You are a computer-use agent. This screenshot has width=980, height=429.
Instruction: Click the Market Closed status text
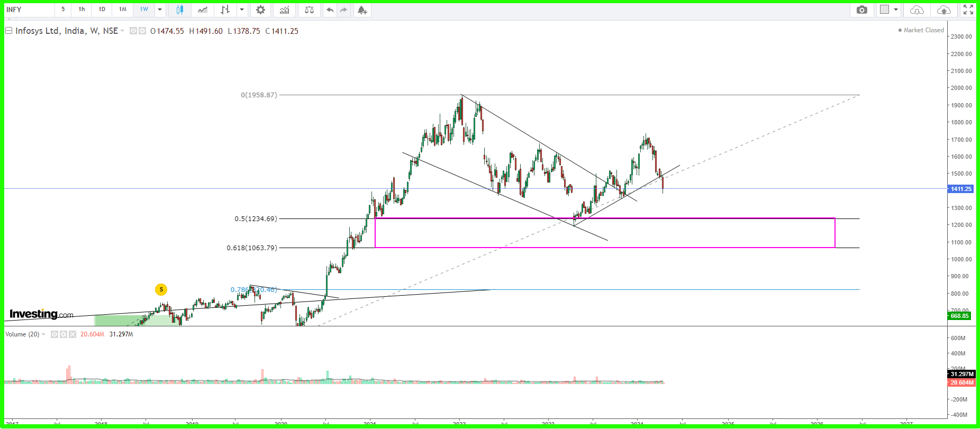[x=923, y=30]
